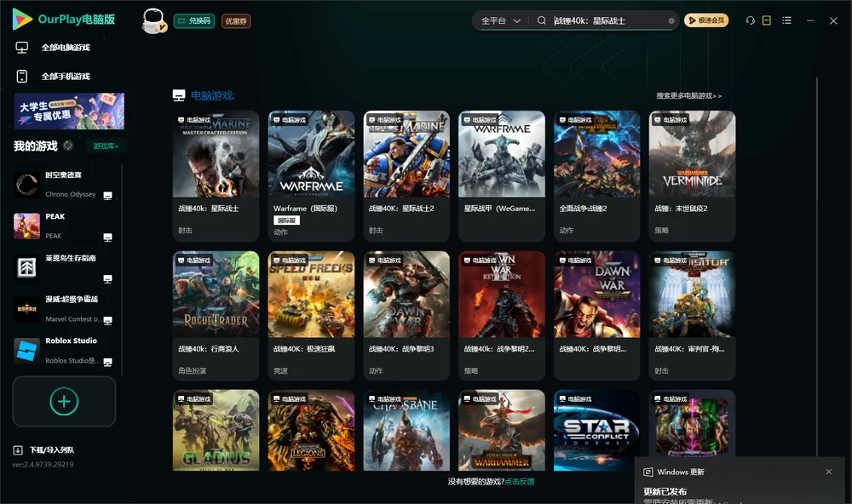
Task: Open 战锤40k: 战争黎明2 Retribution card
Action: [502, 316]
